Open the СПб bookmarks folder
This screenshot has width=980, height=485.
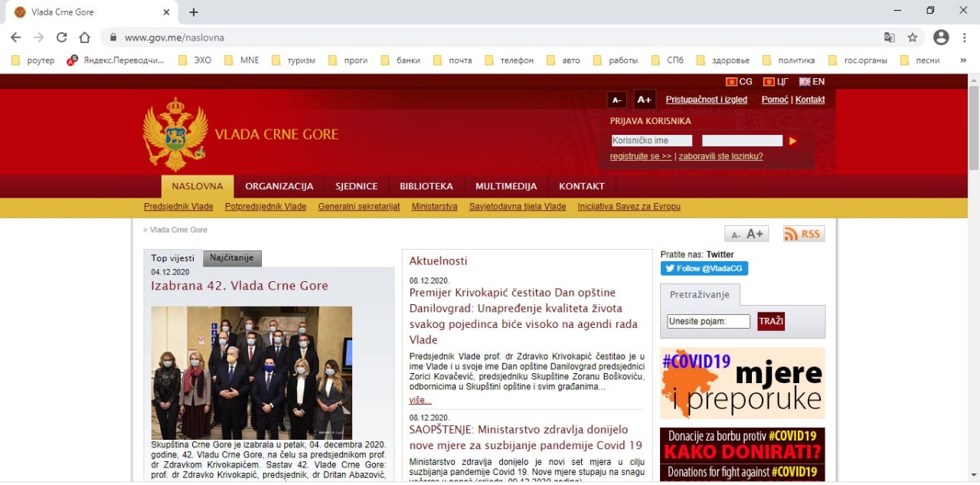coord(668,60)
